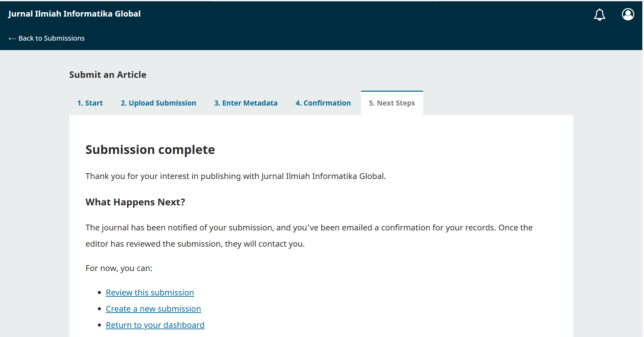Switch to the 1. Start tab
Viewport: 644px width, 337px height.
(90, 103)
